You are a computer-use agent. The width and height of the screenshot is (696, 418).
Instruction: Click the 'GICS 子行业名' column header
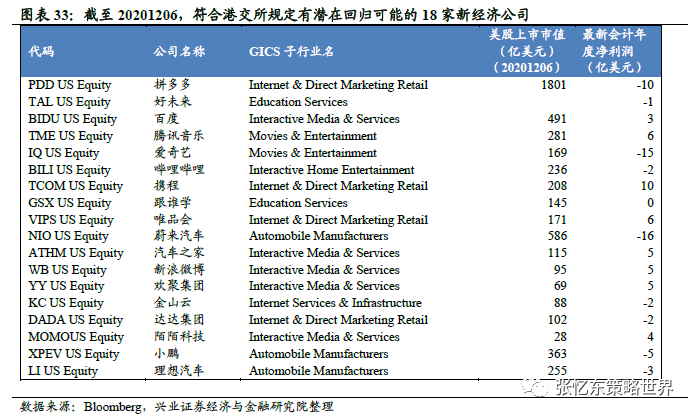coord(291,51)
